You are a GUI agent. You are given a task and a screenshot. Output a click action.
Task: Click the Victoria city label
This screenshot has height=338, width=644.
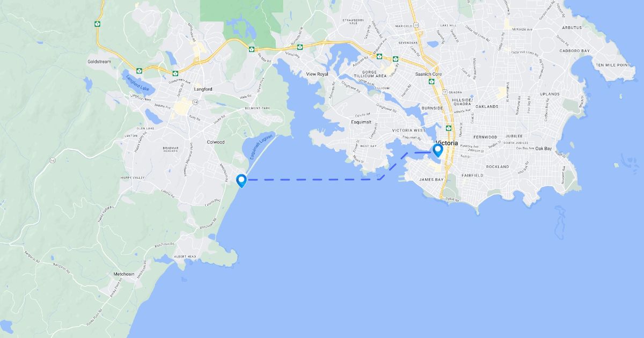click(447, 143)
